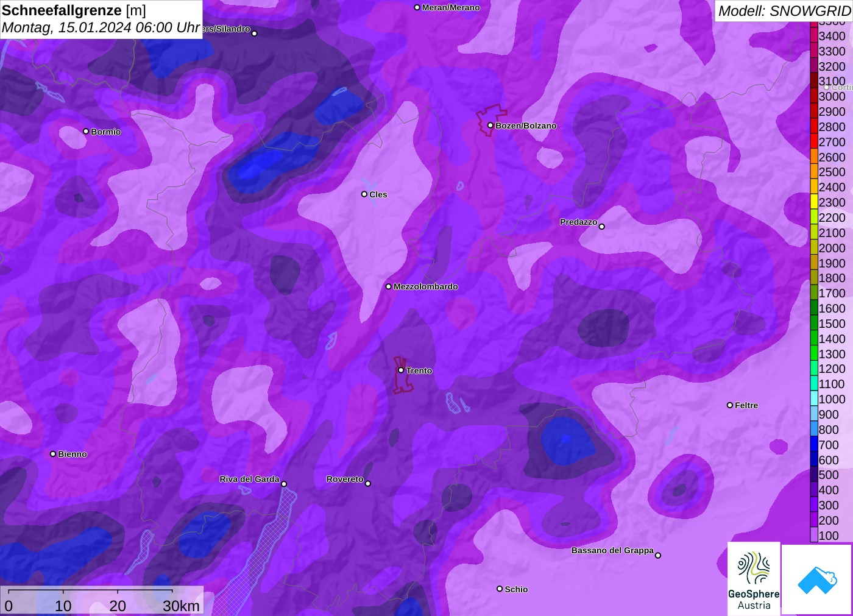Click the GeoSphere Austria logo
Viewport: 853px width, 616px height.
tap(754, 578)
